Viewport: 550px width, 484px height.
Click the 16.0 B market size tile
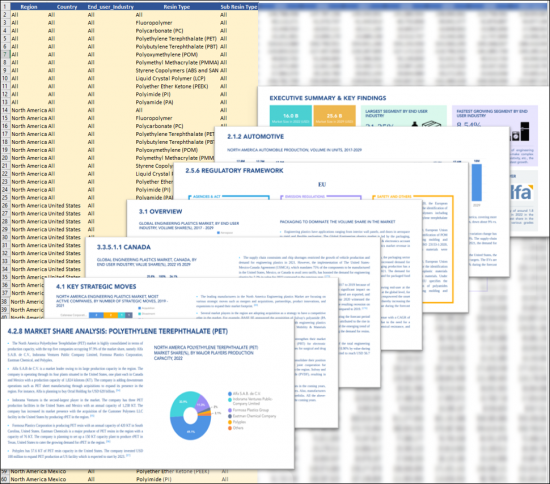tap(290, 116)
